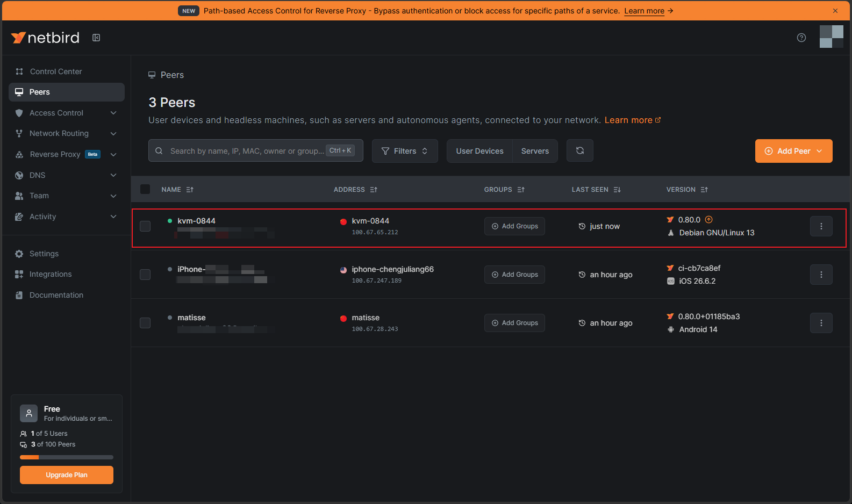Viewport: 852px width, 504px height.
Task: Expand the Network Routing menu
Action: 67,133
